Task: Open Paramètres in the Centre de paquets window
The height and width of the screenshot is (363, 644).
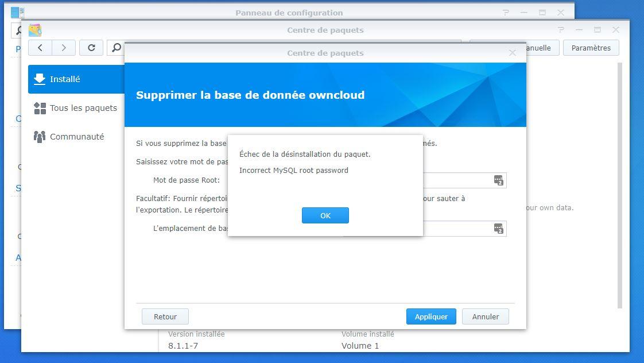Action: click(x=591, y=48)
